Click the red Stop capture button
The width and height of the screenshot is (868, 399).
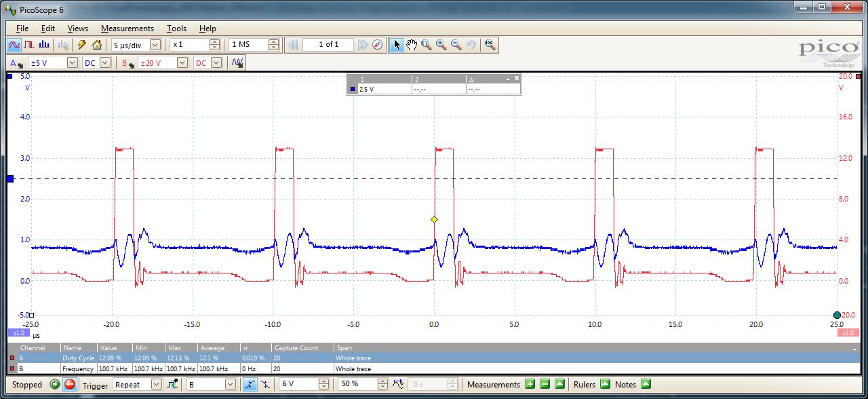pyautogui.click(x=70, y=384)
